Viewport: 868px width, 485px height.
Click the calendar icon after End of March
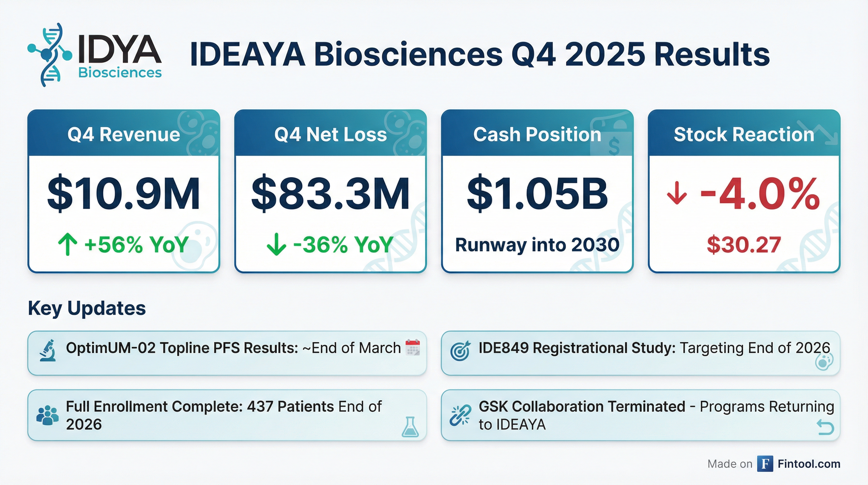click(x=413, y=347)
